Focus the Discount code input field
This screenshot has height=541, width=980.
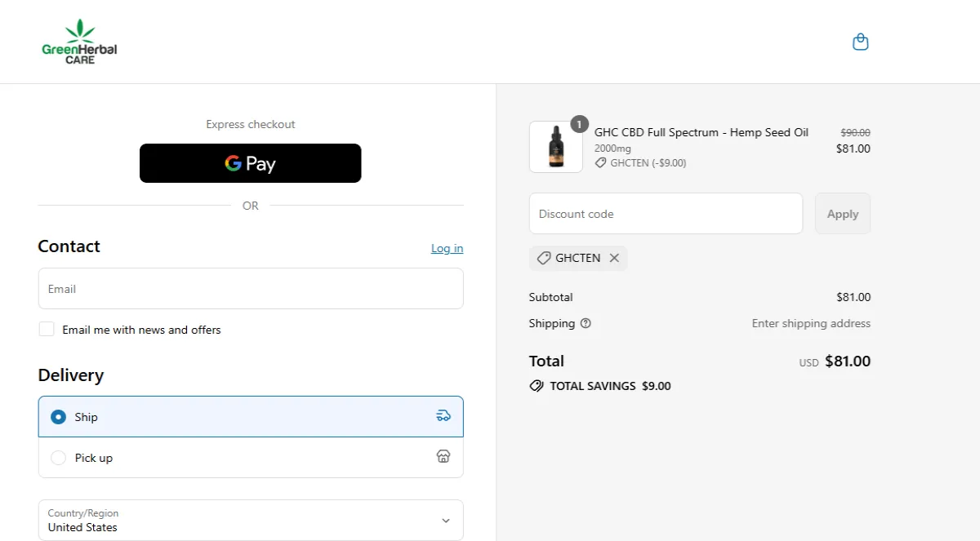[666, 213]
